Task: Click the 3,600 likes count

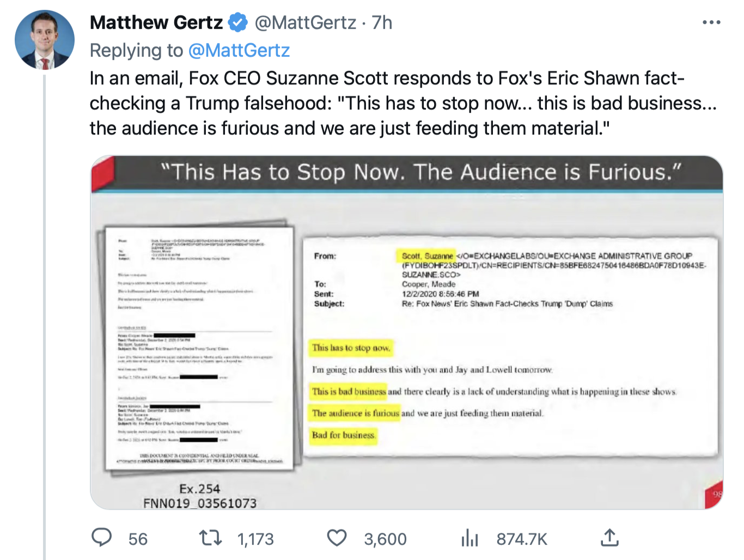Action: (385, 539)
